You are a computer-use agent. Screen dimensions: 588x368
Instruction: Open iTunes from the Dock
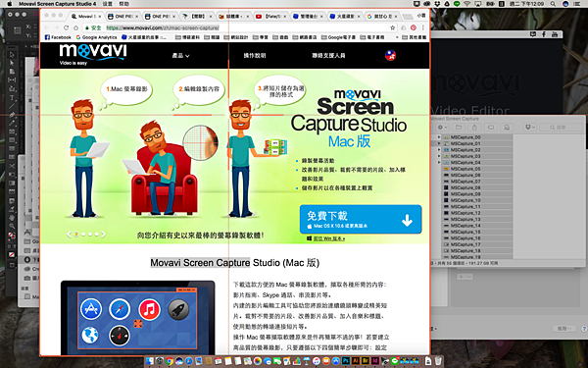pos(317,361)
